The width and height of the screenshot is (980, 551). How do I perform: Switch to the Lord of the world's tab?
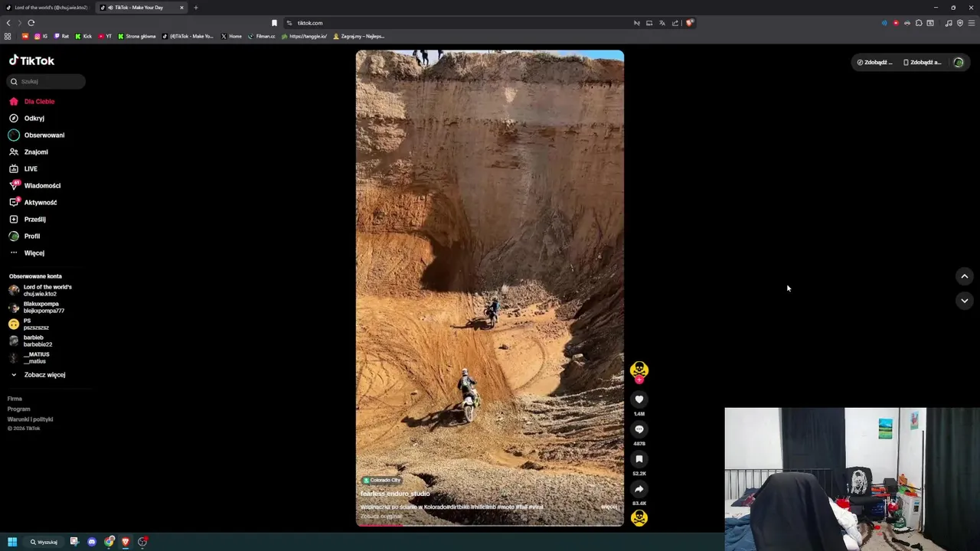[47, 8]
